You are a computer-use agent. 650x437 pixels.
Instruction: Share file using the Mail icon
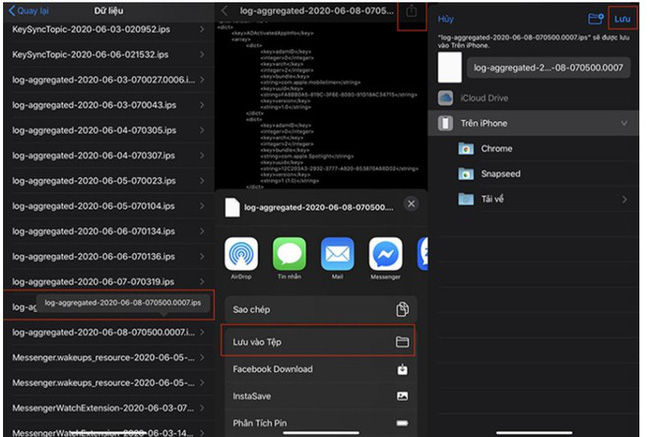337,253
